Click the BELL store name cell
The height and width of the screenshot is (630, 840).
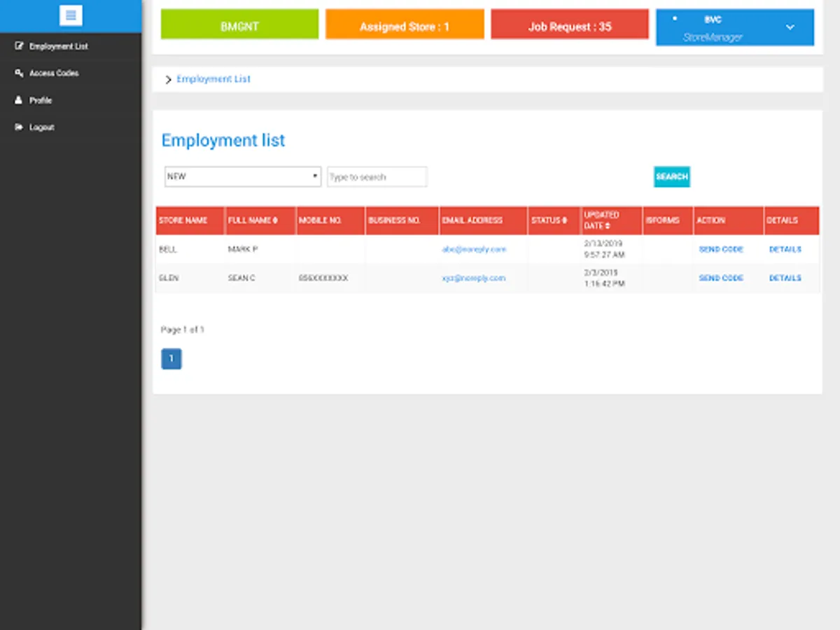(168, 249)
